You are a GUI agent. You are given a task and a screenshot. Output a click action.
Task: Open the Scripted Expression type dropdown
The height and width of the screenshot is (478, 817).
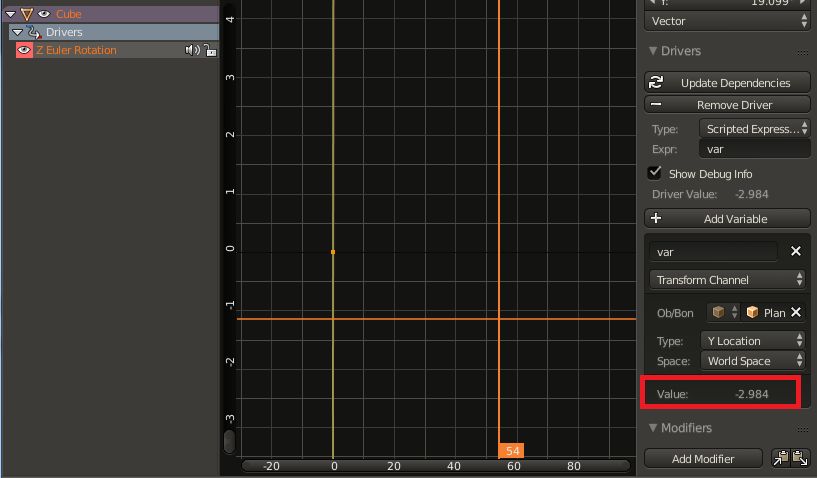(x=754, y=129)
